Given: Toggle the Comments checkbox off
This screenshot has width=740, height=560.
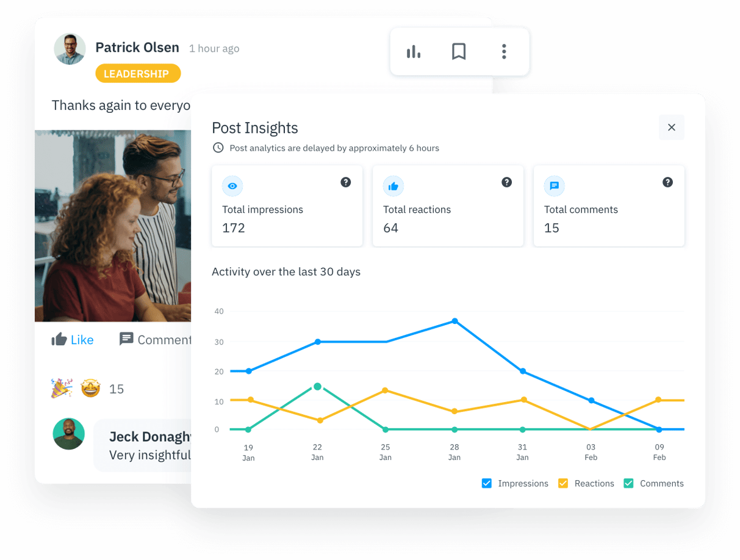Looking at the screenshot, I should (x=628, y=483).
